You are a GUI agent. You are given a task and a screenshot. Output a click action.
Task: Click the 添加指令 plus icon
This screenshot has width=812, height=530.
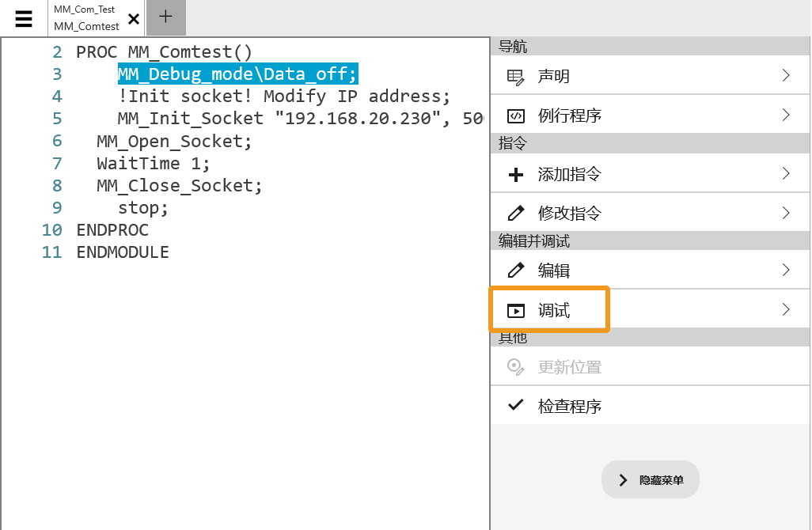tap(515, 174)
